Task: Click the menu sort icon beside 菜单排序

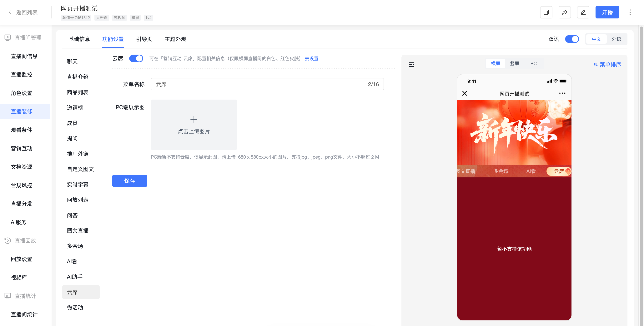Action: coord(596,65)
